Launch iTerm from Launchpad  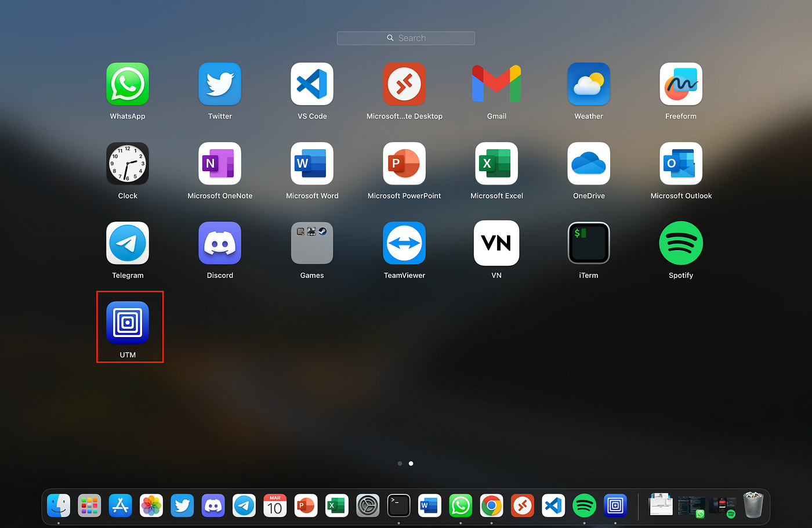click(x=589, y=243)
